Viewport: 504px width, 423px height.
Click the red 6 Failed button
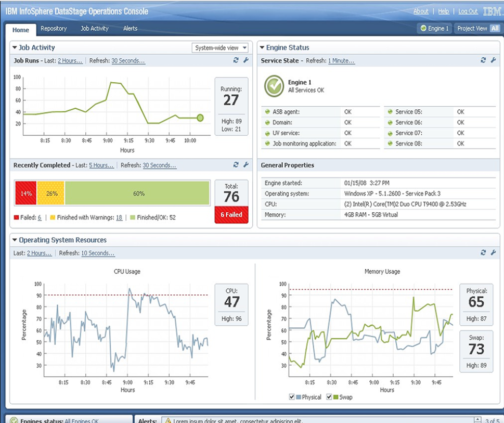pyautogui.click(x=231, y=214)
